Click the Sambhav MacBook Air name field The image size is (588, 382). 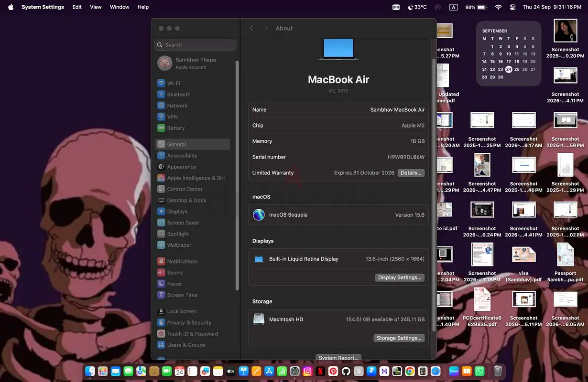(x=397, y=110)
